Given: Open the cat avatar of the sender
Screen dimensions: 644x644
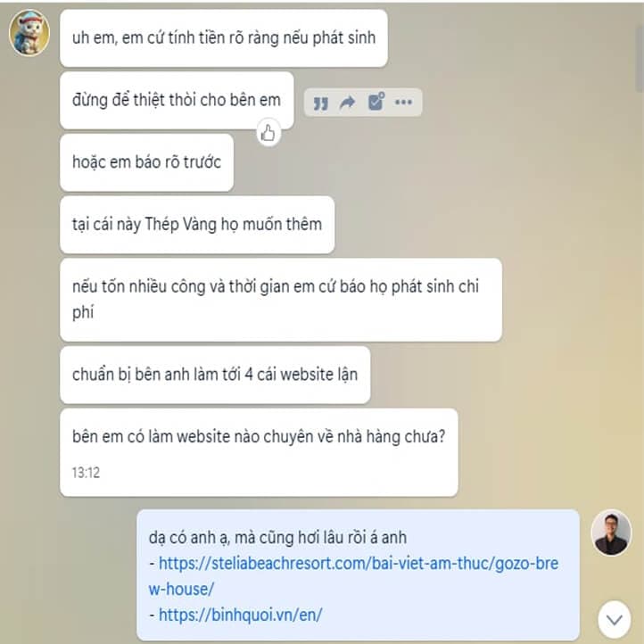Looking at the screenshot, I should 29,33.
